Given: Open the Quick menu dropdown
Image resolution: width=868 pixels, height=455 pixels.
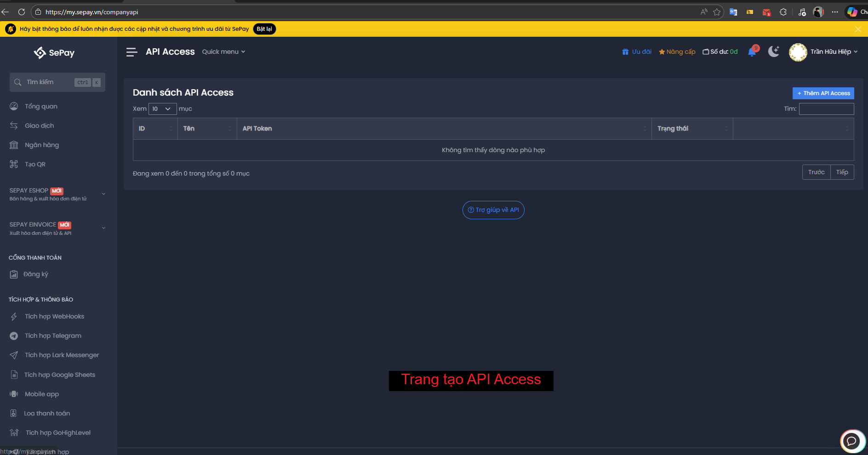Looking at the screenshot, I should click(223, 52).
